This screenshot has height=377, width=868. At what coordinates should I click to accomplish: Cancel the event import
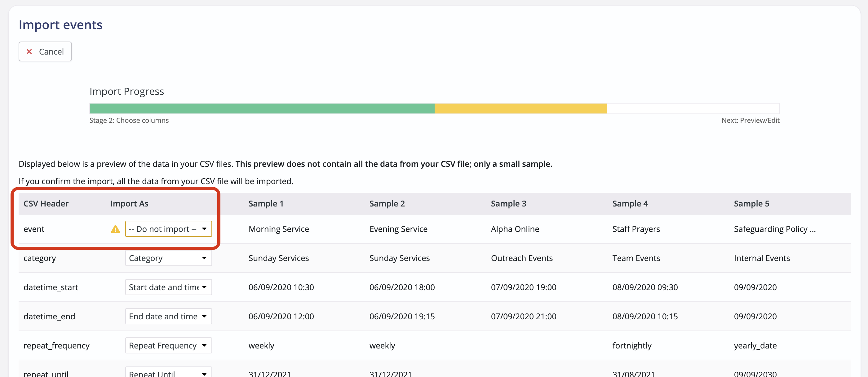pyautogui.click(x=45, y=51)
